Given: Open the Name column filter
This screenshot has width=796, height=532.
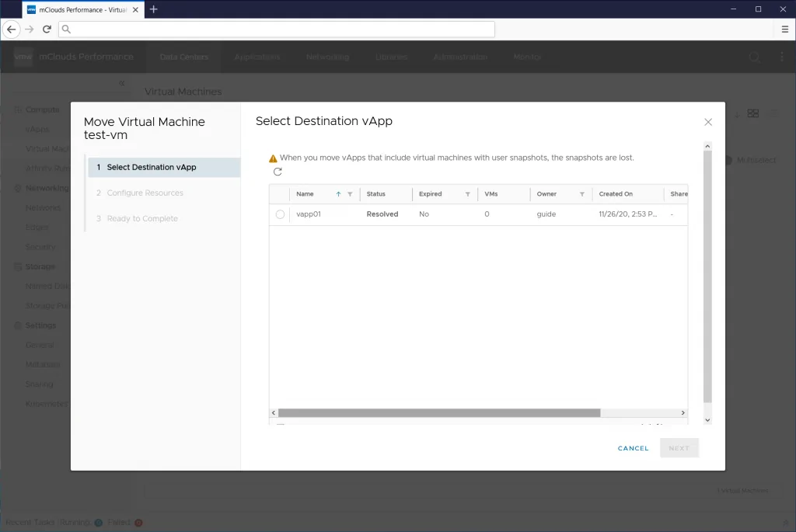Looking at the screenshot, I should point(350,194).
